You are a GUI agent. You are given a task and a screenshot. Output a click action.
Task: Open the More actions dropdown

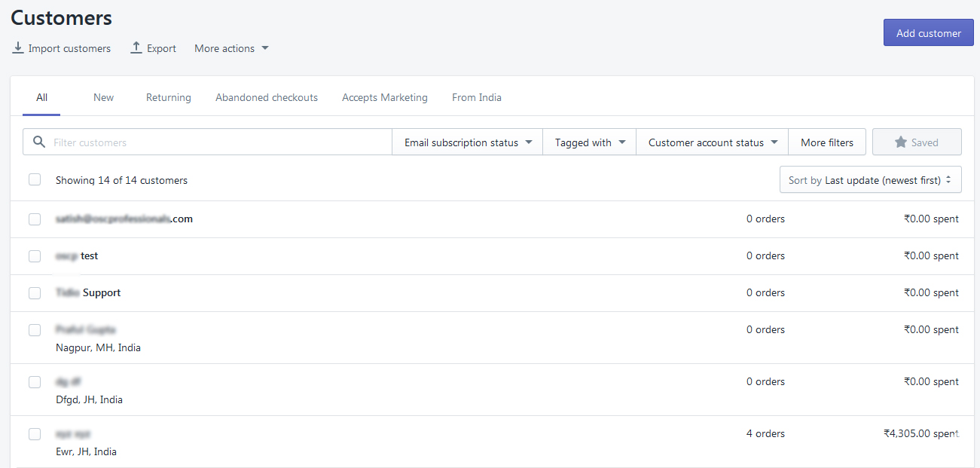click(231, 48)
